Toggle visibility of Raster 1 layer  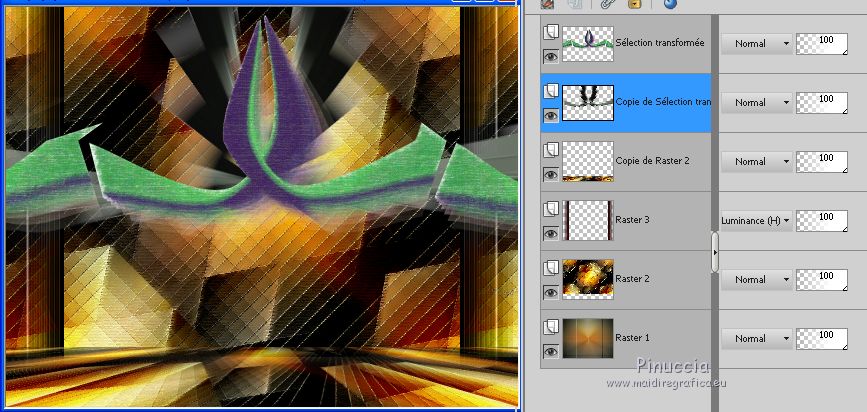(551, 351)
